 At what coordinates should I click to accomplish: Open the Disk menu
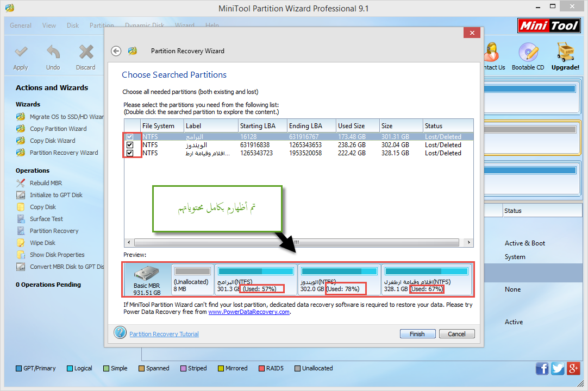pos(73,26)
